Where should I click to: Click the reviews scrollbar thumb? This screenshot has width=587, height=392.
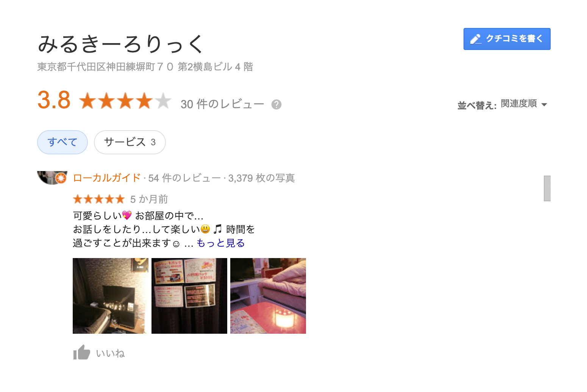coord(547,188)
